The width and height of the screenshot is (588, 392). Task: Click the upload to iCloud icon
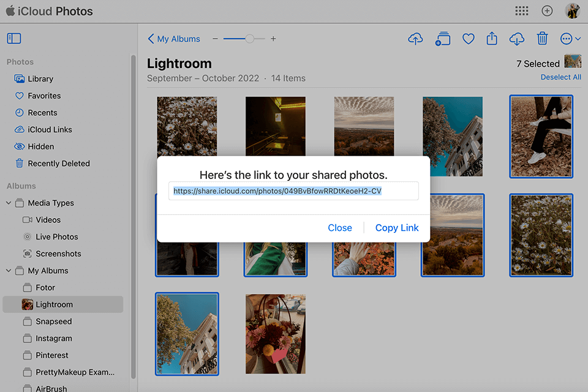pyautogui.click(x=415, y=39)
